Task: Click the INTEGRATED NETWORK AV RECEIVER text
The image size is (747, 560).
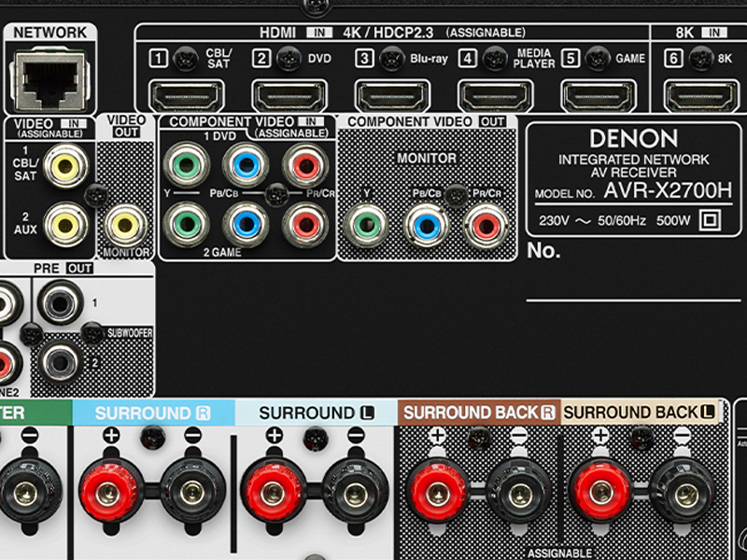Action: pyautogui.click(x=634, y=166)
